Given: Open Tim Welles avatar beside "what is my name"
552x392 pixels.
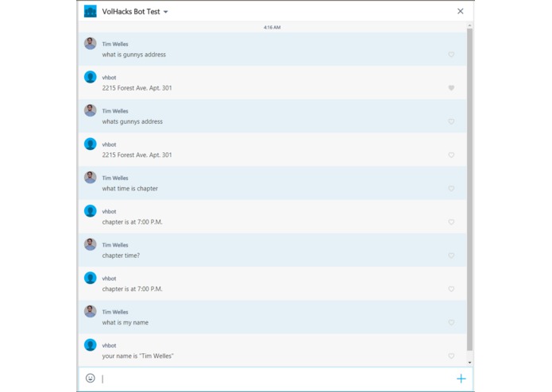Looking at the screenshot, I should [90, 311].
